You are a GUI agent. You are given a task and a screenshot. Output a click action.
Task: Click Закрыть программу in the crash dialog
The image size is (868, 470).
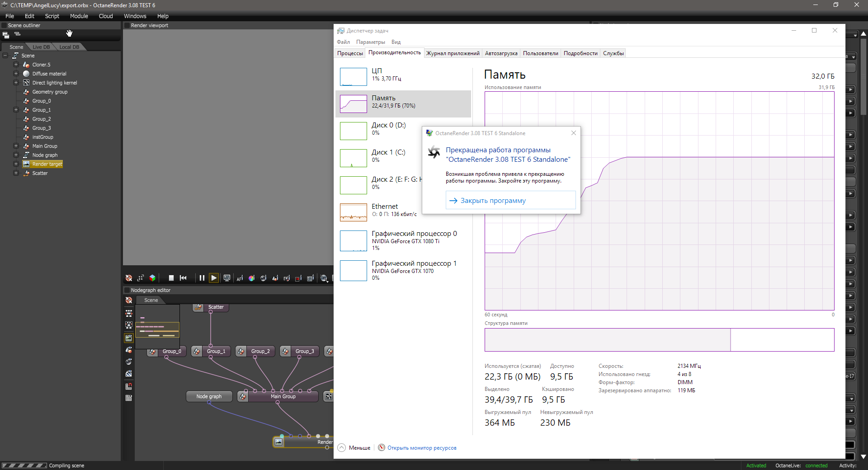[x=511, y=200]
